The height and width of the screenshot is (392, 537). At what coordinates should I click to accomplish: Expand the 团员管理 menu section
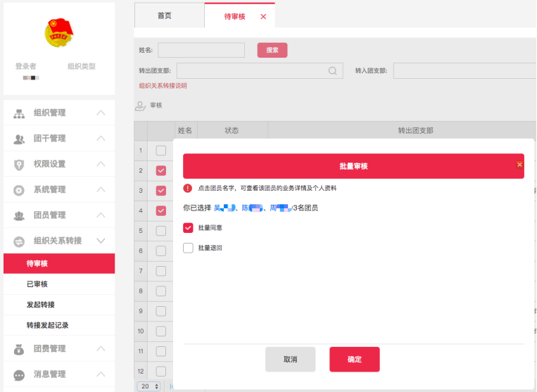tap(101, 215)
